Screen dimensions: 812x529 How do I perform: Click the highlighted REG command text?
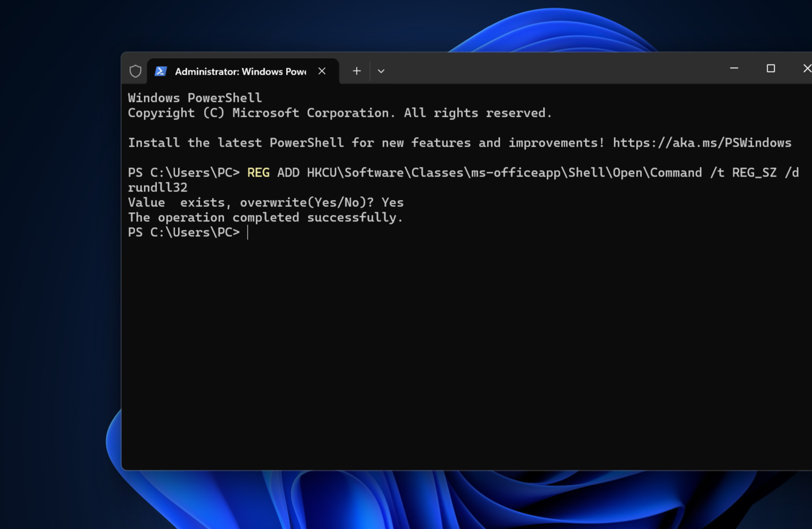tap(258, 172)
